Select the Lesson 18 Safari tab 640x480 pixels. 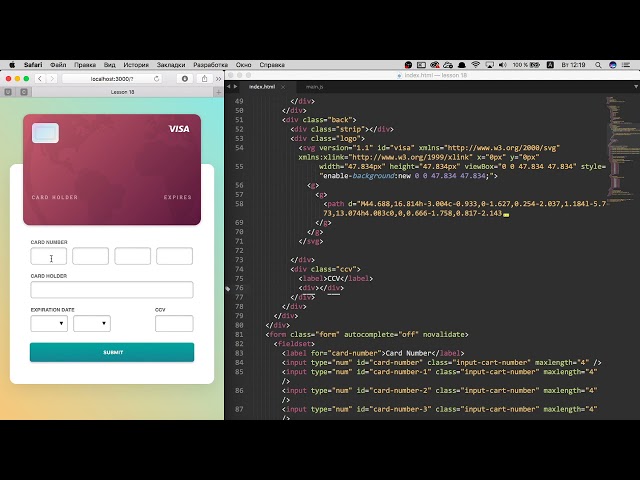pyautogui.click(x=122, y=92)
